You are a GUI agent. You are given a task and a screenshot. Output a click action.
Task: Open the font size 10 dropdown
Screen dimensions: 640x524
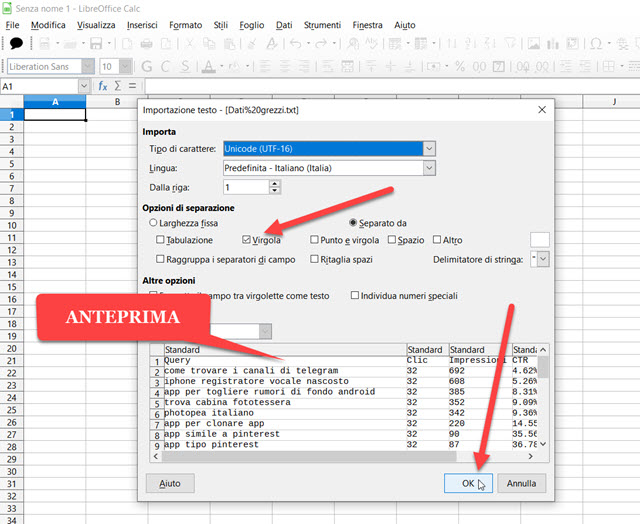coord(126,66)
